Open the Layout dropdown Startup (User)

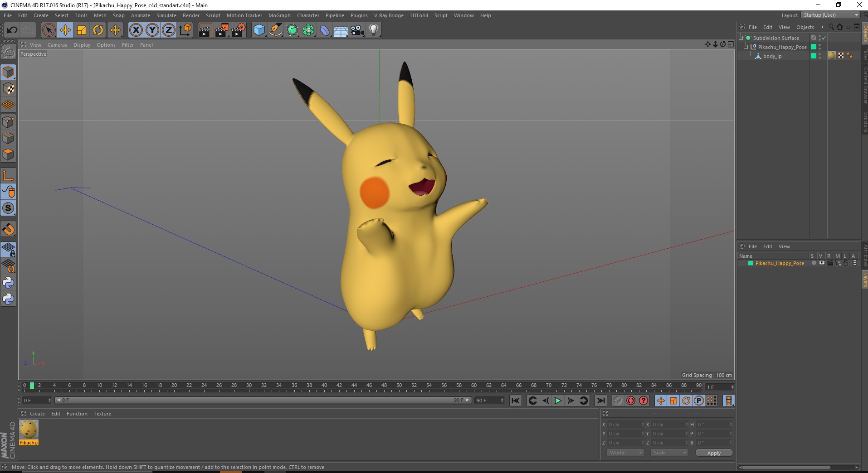coord(830,15)
